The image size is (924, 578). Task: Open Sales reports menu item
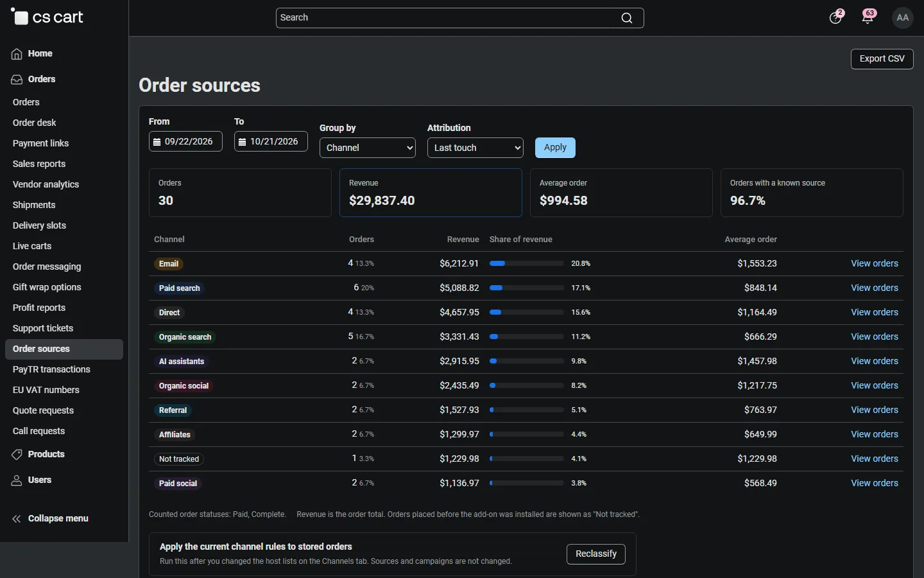pyautogui.click(x=39, y=164)
